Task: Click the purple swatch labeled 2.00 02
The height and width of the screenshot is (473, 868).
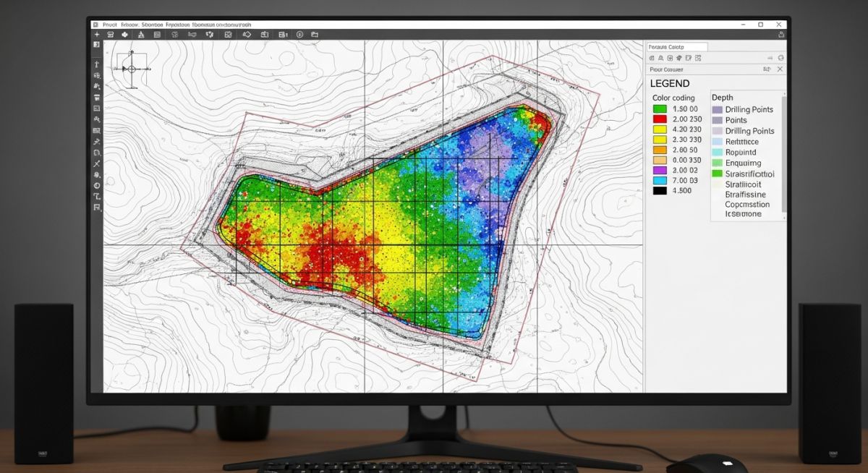Action: (x=659, y=171)
